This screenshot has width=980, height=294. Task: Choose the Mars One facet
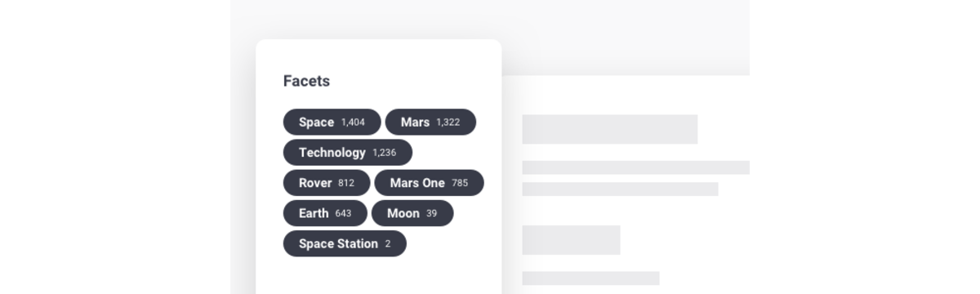429,183
